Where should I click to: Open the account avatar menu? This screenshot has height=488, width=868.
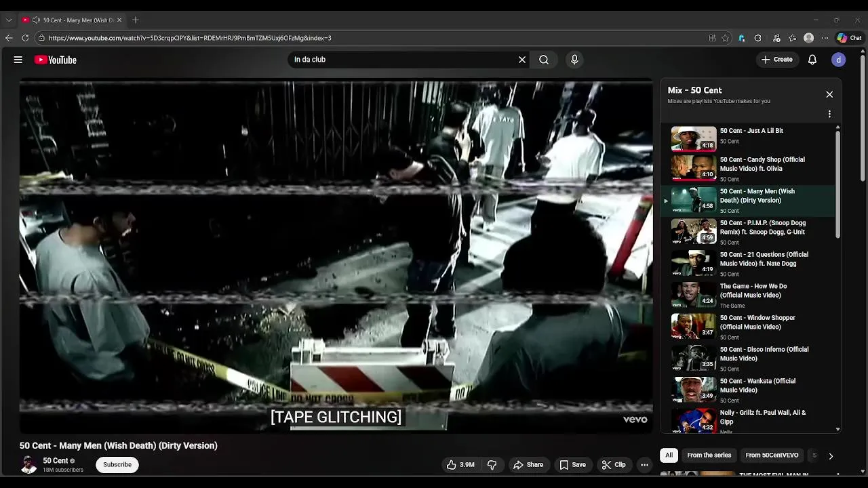click(839, 60)
